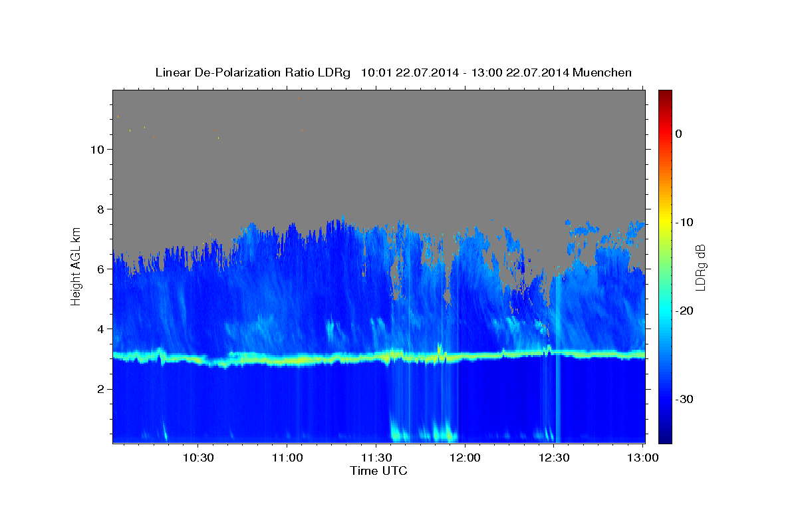798x532 pixels.
Task: Click the 12:00 time tick label
Action: 465,458
